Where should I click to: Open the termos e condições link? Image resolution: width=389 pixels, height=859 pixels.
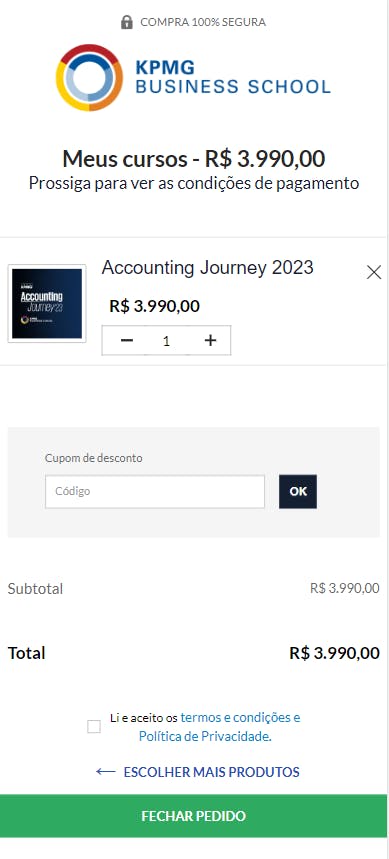240,718
